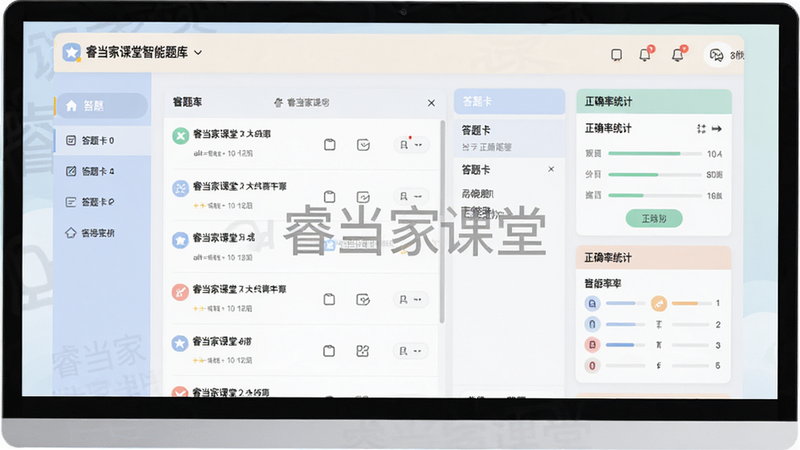Click the blue circle icon showing 0

592,324
